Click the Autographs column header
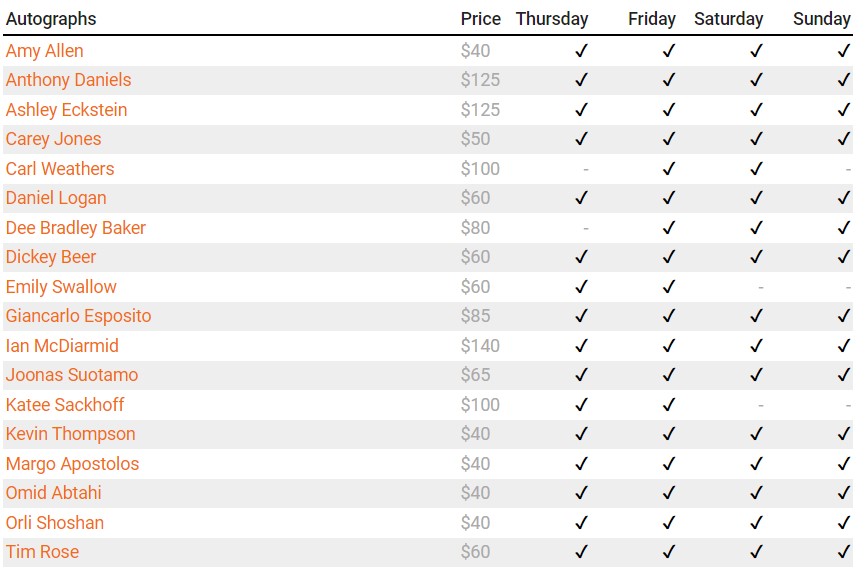Viewport: 866px width, 578px height. [51, 19]
